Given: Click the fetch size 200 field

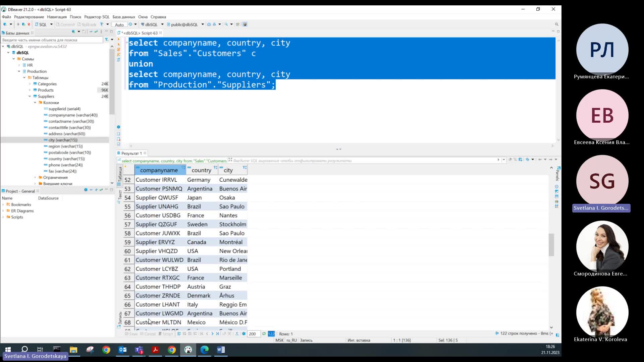Looking at the screenshot, I should [x=254, y=334].
